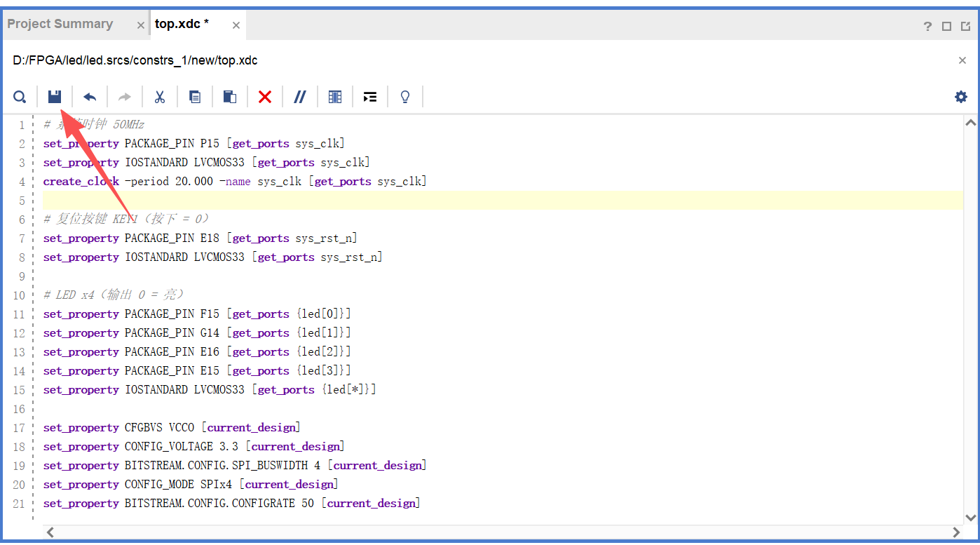This screenshot has width=980, height=545.
Task: Close the top.xdc tab
Action: pyautogui.click(x=236, y=25)
